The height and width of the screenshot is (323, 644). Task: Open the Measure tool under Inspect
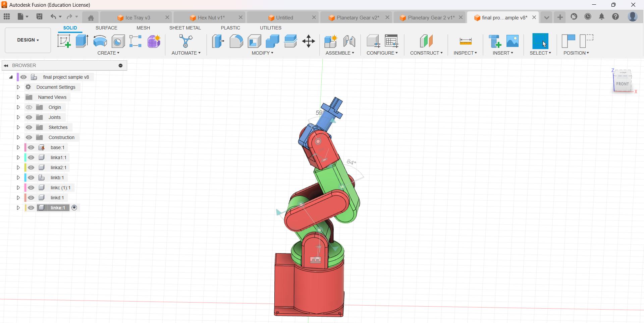coord(465,41)
